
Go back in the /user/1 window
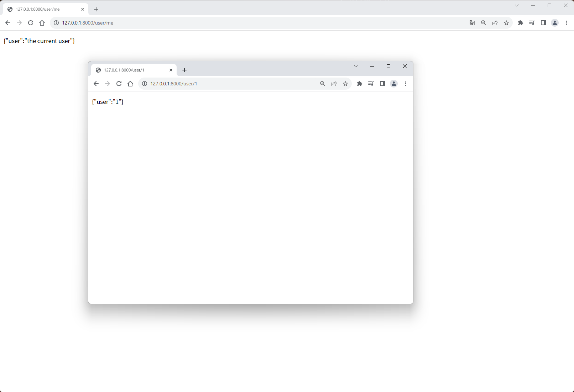click(96, 84)
